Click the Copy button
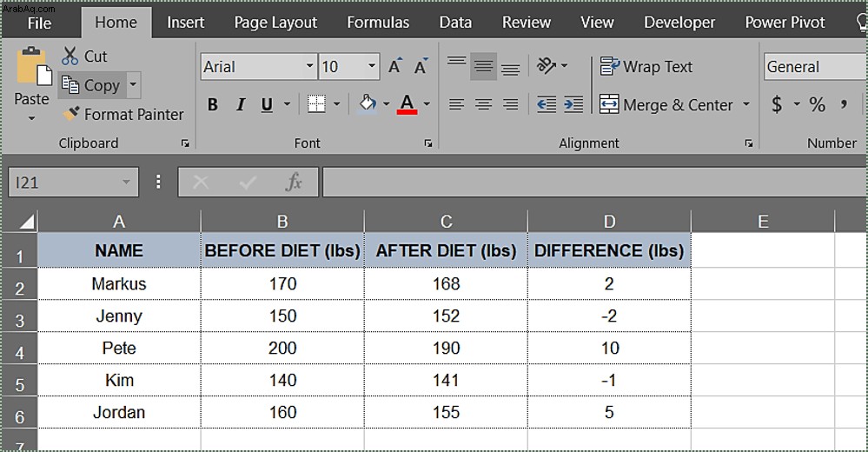 pos(91,85)
